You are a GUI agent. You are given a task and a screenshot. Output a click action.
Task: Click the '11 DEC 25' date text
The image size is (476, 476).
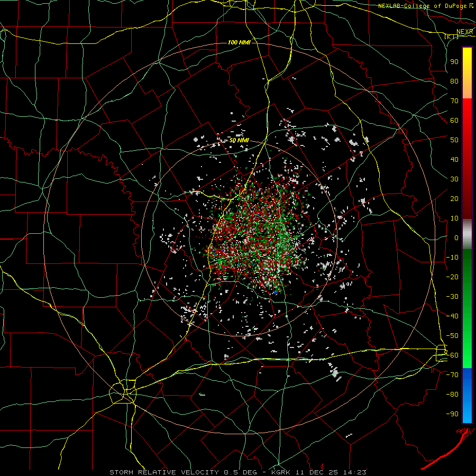pos(316,472)
